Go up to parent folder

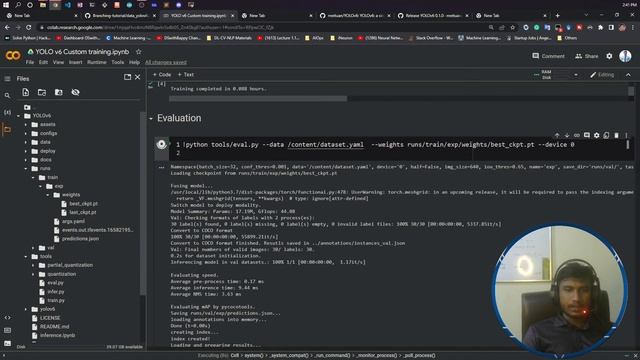click(x=27, y=107)
